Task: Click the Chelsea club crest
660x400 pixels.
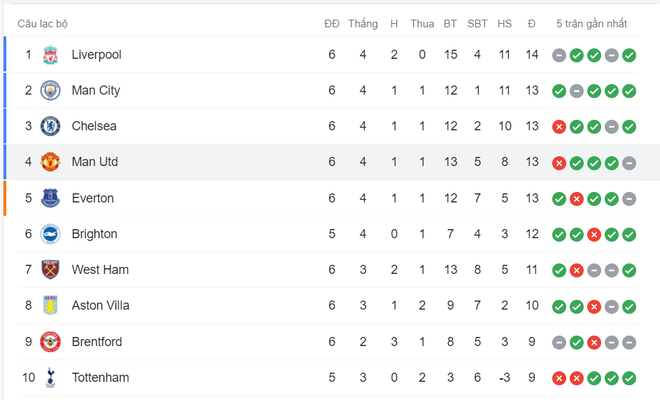Action: (x=50, y=126)
